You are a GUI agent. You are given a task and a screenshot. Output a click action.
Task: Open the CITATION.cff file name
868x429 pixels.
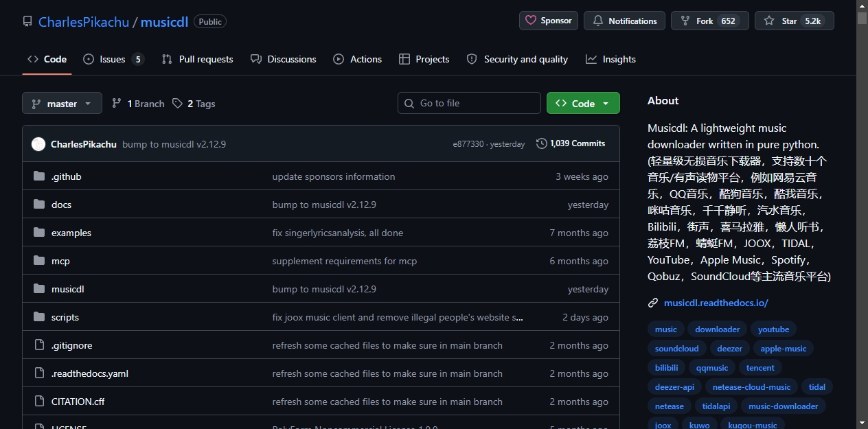pyautogui.click(x=78, y=402)
